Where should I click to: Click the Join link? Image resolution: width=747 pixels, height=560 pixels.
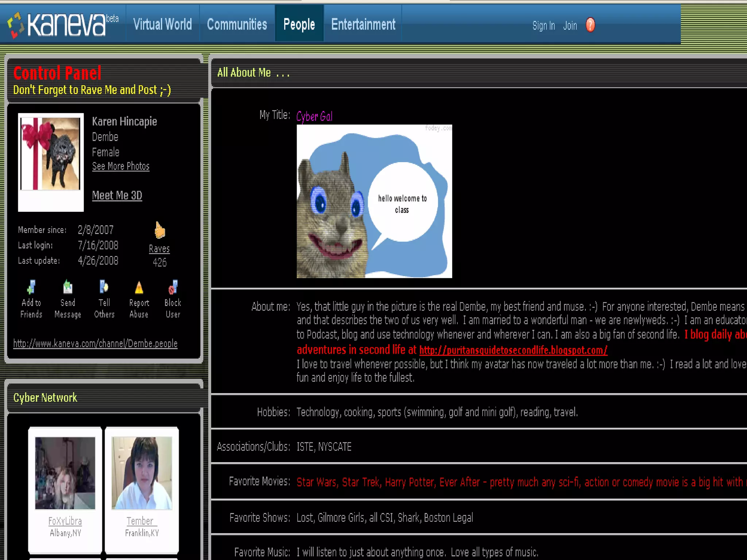(570, 26)
